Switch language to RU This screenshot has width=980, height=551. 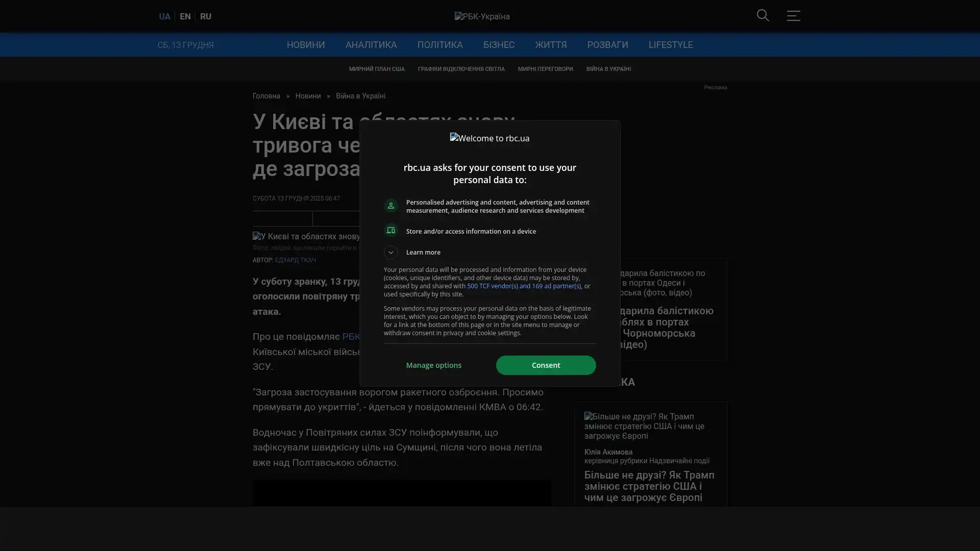206,16
